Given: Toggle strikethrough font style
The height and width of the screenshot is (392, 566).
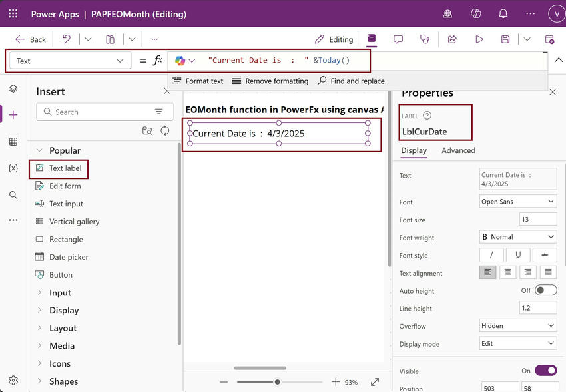Looking at the screenshot, I should [x=545, y=255].
